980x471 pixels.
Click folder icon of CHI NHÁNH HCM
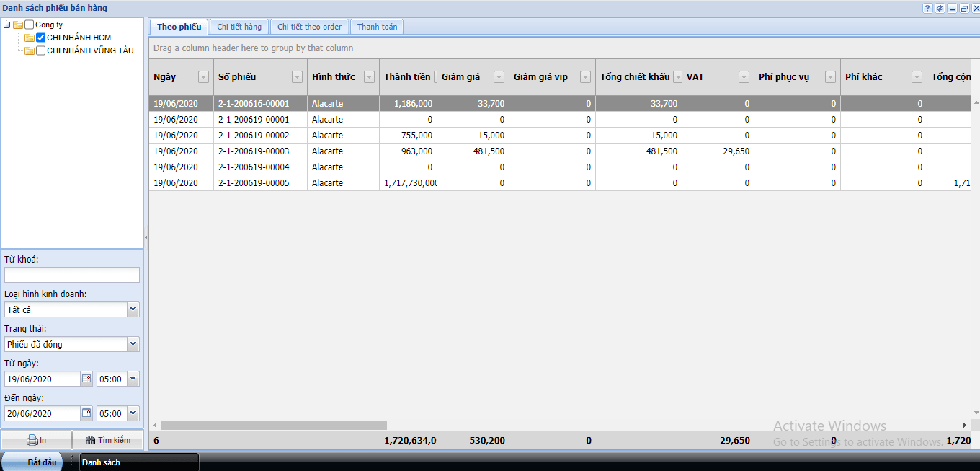coord(30,38)
